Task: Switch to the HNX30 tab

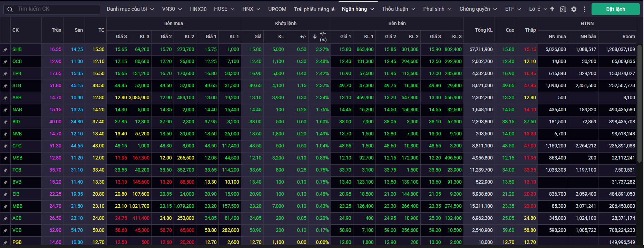Action: [x=198, y=9]
